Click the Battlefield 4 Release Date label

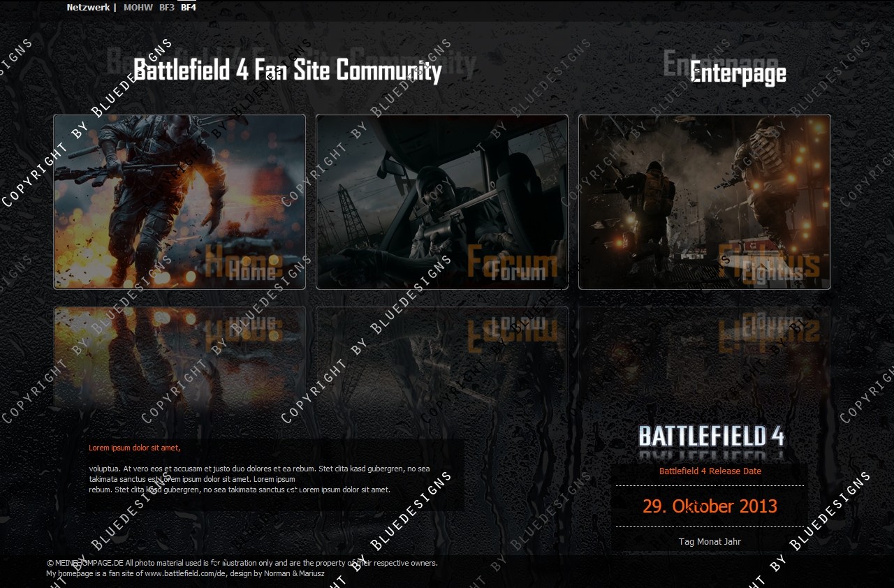tap(710, 471)
